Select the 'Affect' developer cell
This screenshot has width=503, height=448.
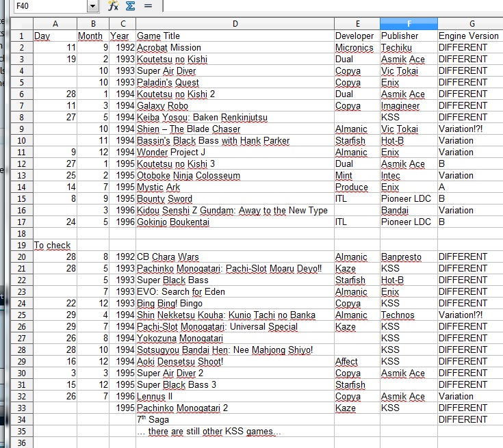tap(357, 361)
